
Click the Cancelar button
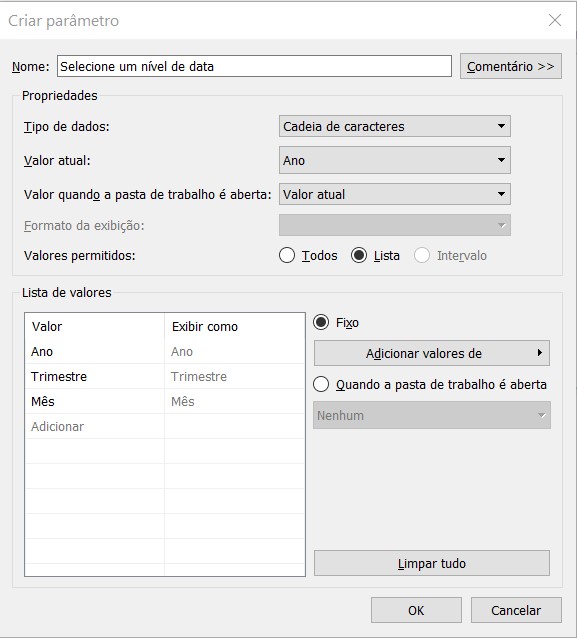pyautogui.click(x=516, y=610)
